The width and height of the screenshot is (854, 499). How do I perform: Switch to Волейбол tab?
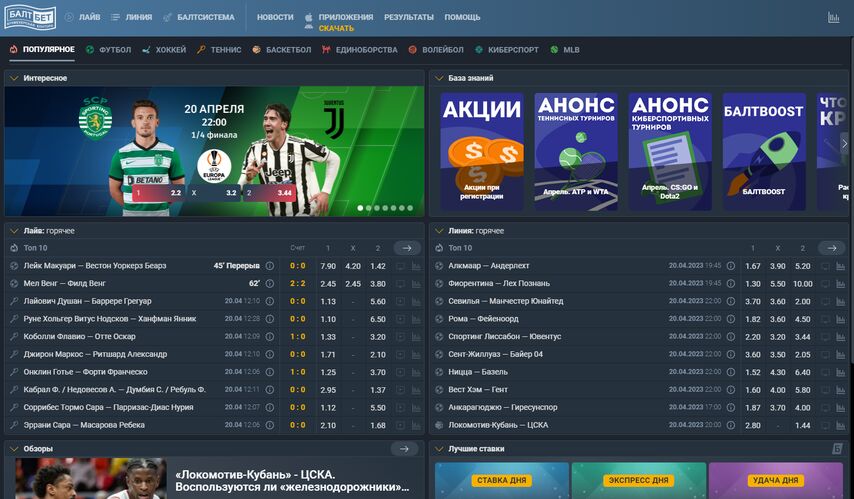tap(436, 50)
